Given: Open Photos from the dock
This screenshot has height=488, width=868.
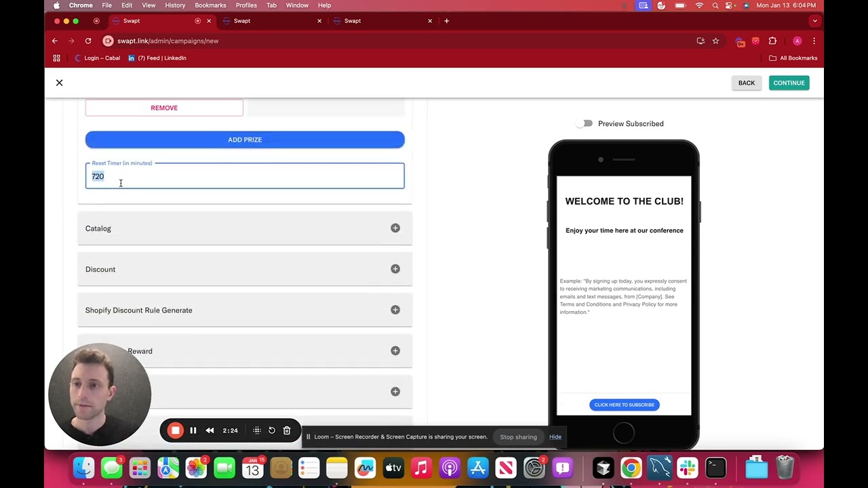Looking at the screenshot, I should click(x=196, y=468).
